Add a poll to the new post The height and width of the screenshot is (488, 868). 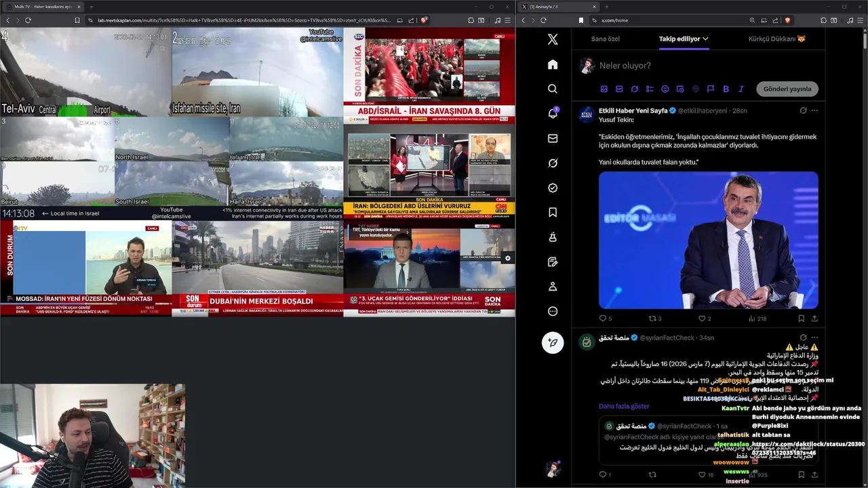650,89
